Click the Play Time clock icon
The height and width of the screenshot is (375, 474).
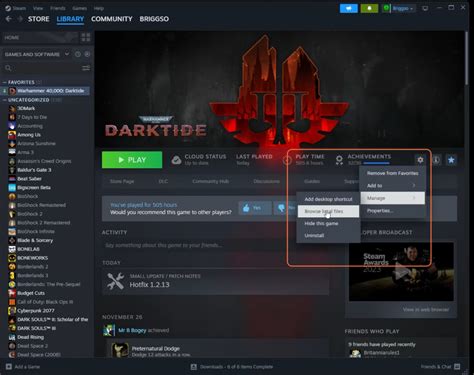(287, 160)
